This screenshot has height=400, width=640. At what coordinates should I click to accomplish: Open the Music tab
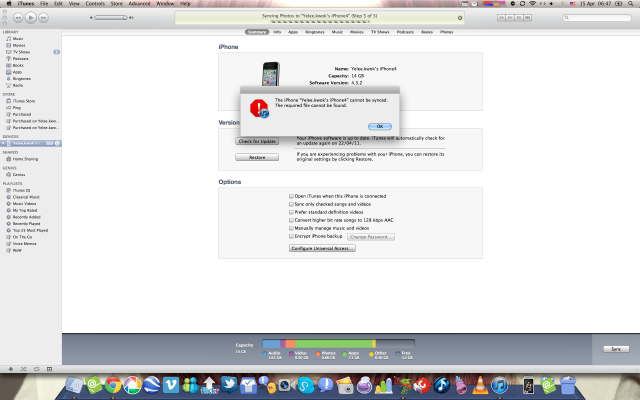(x=337, y=32)
